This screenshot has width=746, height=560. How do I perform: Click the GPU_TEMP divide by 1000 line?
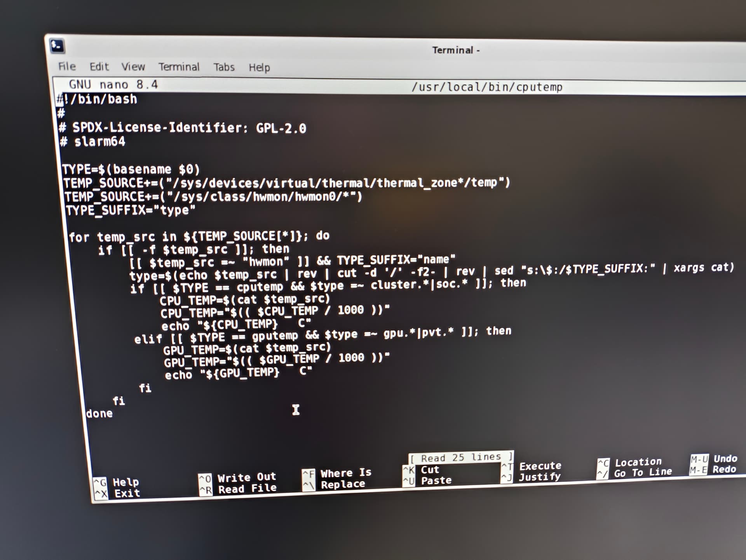click(x=277, y=360)
